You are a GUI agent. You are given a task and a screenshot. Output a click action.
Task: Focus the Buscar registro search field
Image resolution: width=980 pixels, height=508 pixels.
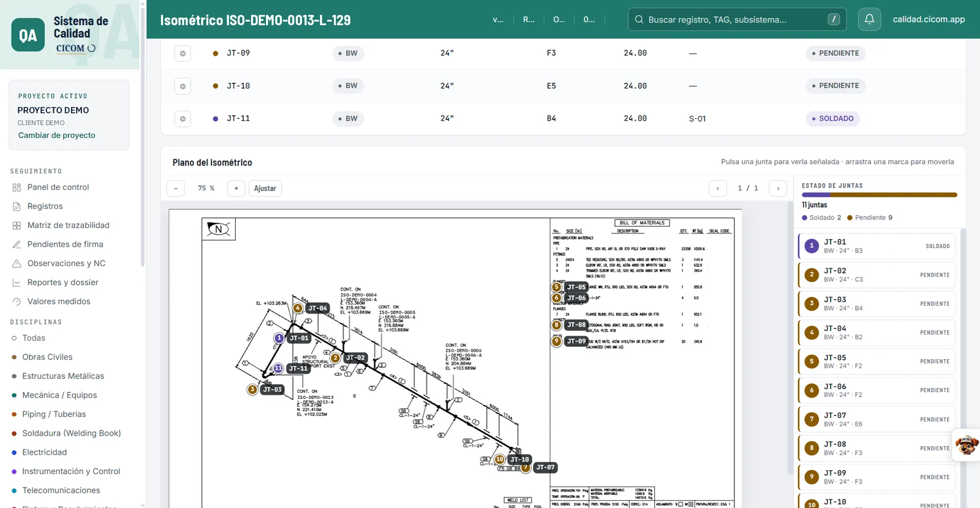[x=737, y=20]
